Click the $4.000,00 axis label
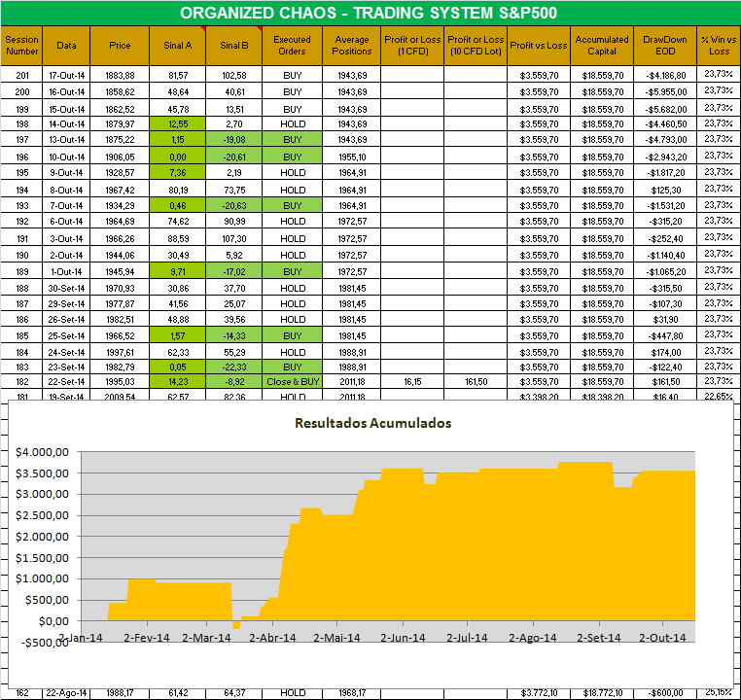This screenshot has width=741, height=700. coord(42,452)
